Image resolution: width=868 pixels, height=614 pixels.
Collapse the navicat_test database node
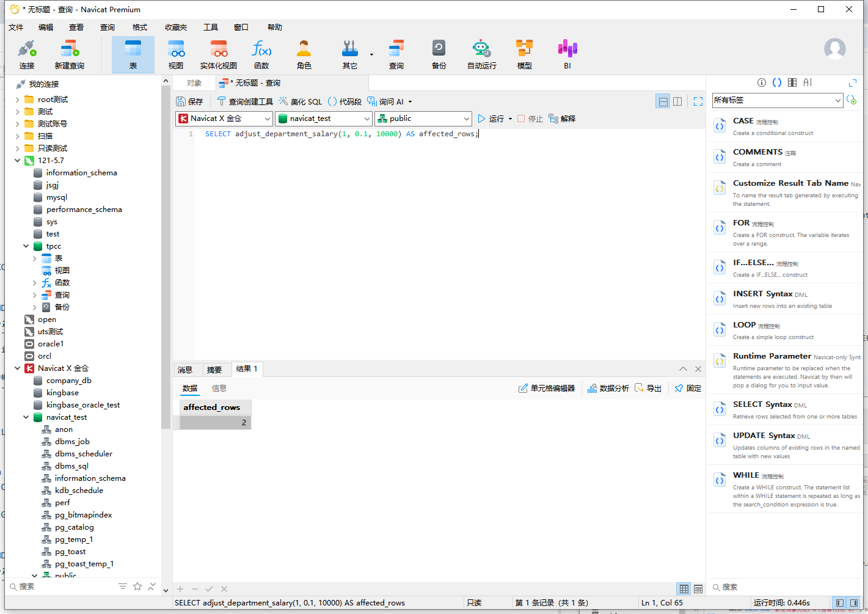26,417
